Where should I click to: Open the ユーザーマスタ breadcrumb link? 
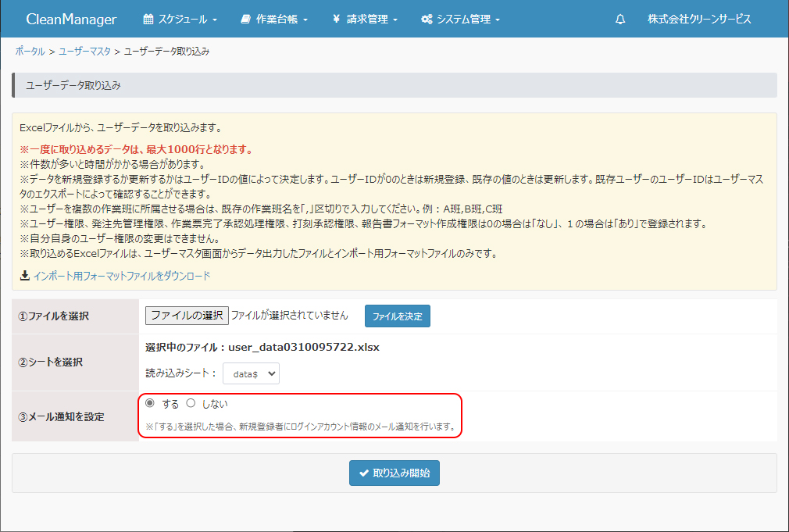tap(84, 52)
